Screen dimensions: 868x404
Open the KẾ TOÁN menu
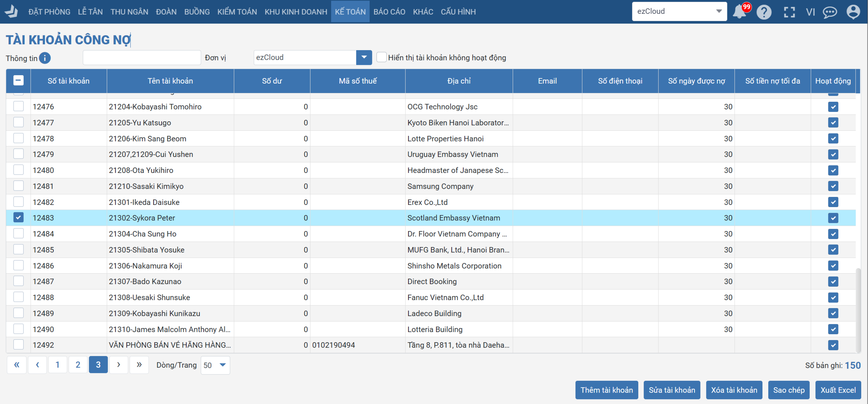click(x=350, y=12)
